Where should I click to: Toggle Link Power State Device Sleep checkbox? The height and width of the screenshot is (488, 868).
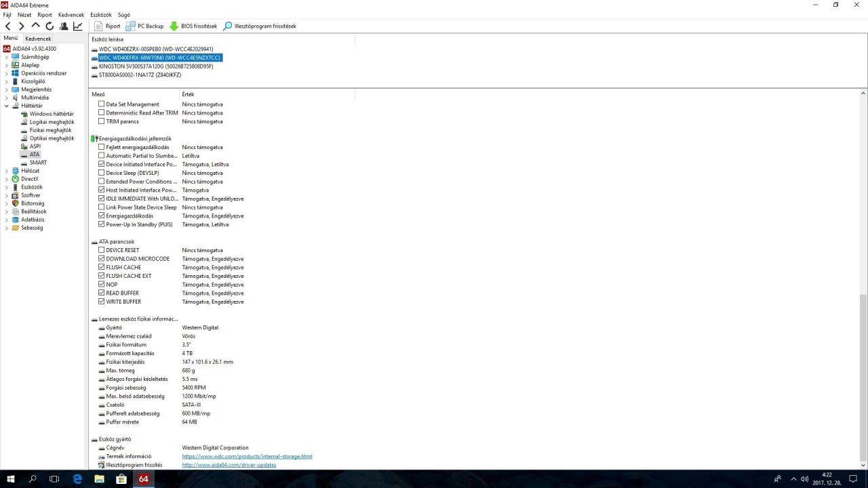[x=102, y=207]
